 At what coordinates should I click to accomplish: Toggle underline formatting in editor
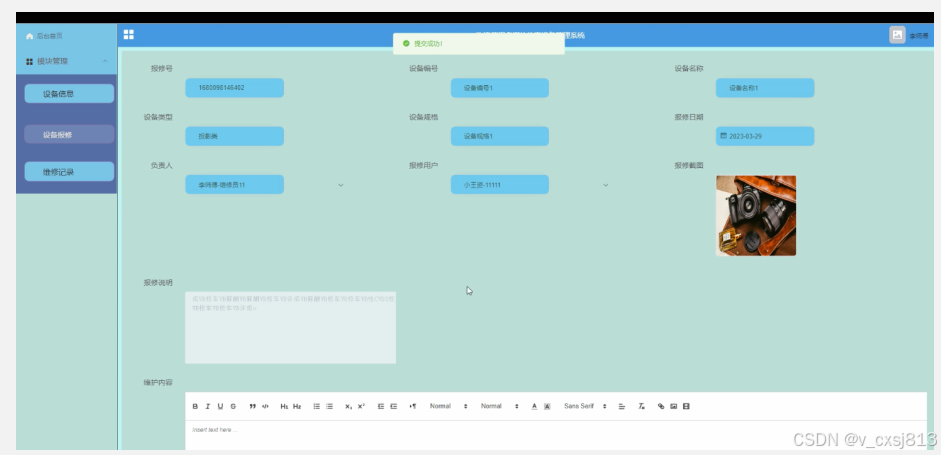220,406
